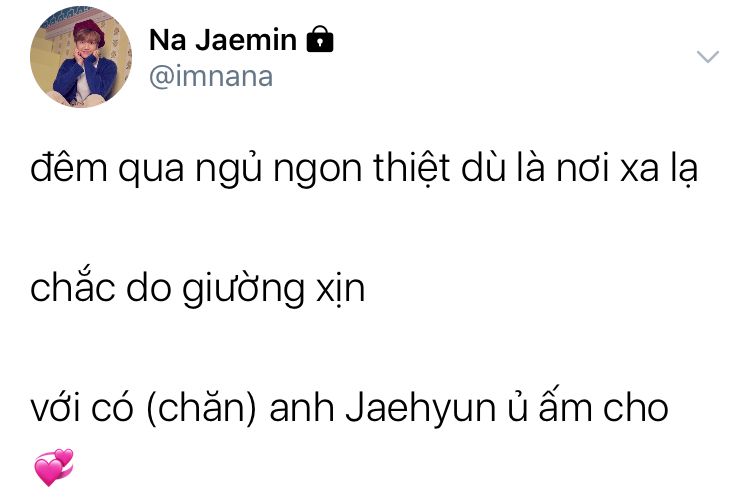Screen dimensions: 750x503
Task: Click the word ngon in the tweet
Action: click(318, 173)
